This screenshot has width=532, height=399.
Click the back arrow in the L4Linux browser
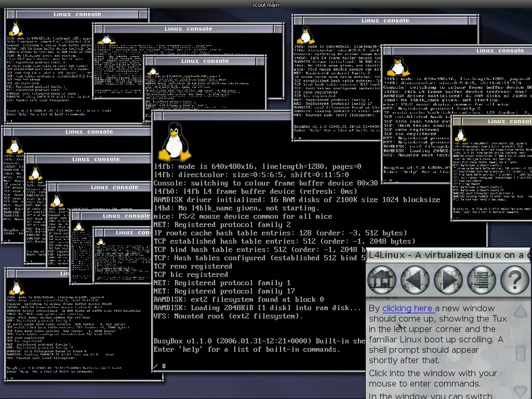415,280
